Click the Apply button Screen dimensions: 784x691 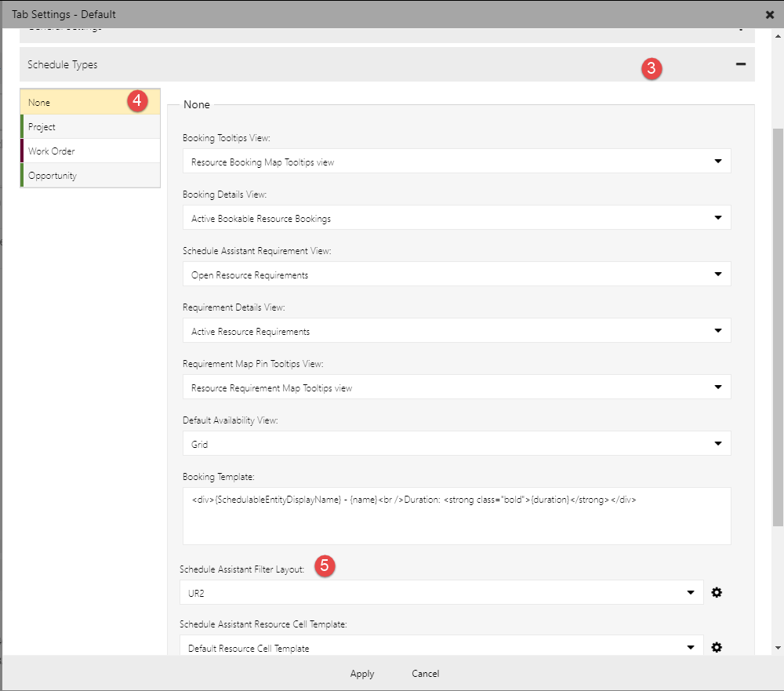(x=361, y=673)
